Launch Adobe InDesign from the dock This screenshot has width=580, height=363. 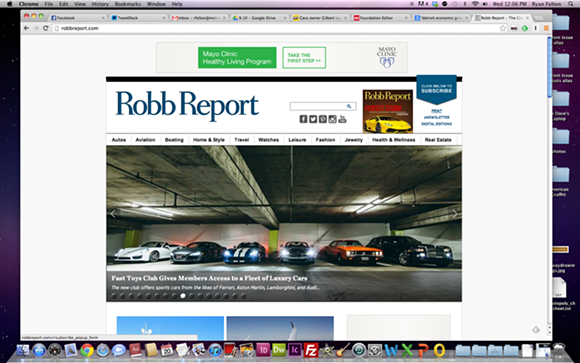click(263, 350)
